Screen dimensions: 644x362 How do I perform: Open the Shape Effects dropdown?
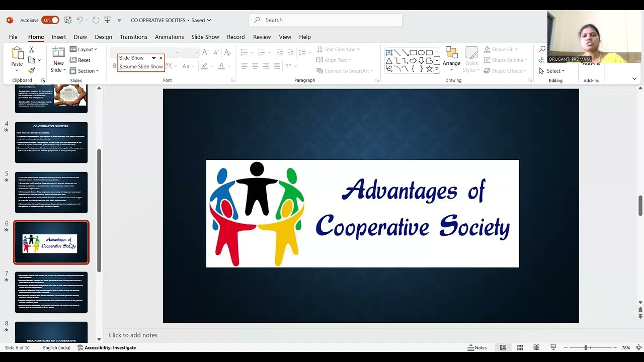(505, 71)
